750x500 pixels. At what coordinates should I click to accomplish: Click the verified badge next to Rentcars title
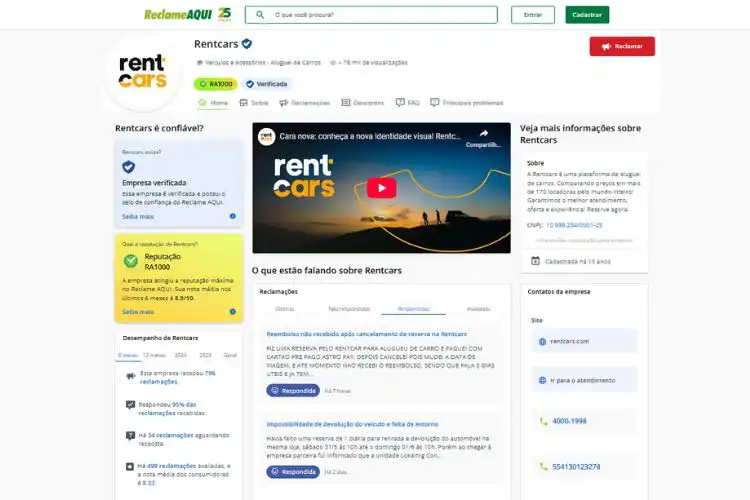coord(247,44)
